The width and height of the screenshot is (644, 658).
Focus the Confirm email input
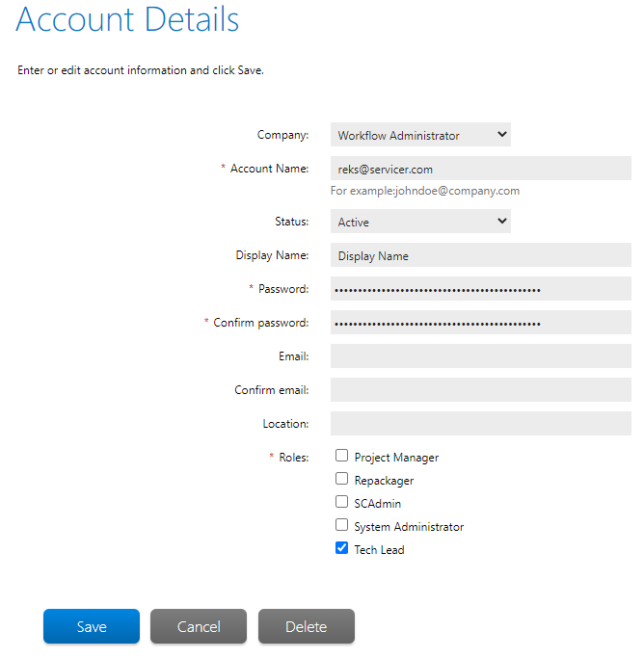(480, 390)
